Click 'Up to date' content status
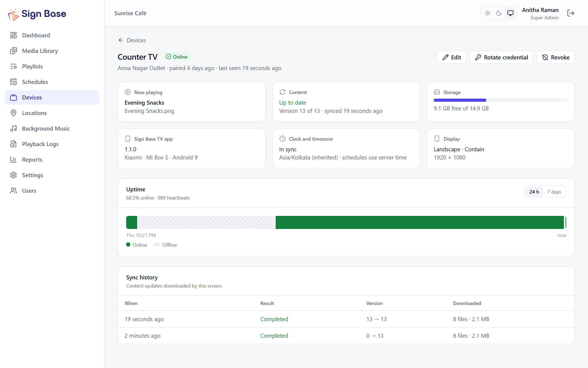Screen dimensions: 588x368 pyautogui.click(x=292, y=103)
